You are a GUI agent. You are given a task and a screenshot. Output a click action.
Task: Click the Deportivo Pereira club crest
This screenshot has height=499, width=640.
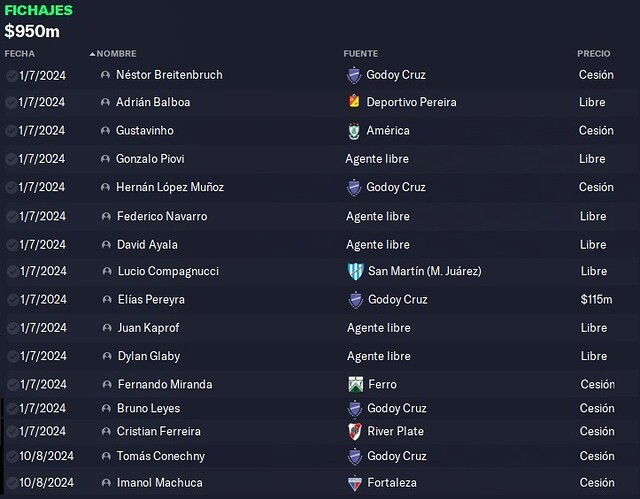point(354,102)
